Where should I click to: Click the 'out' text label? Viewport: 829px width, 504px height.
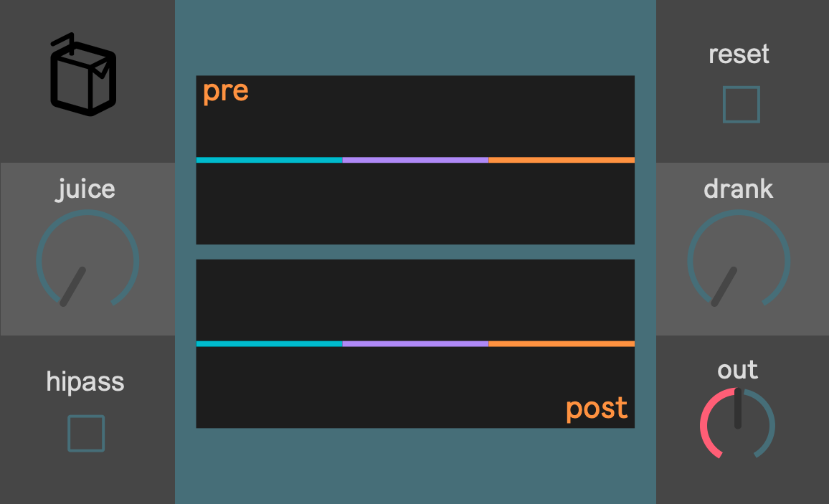coord(738,370)
